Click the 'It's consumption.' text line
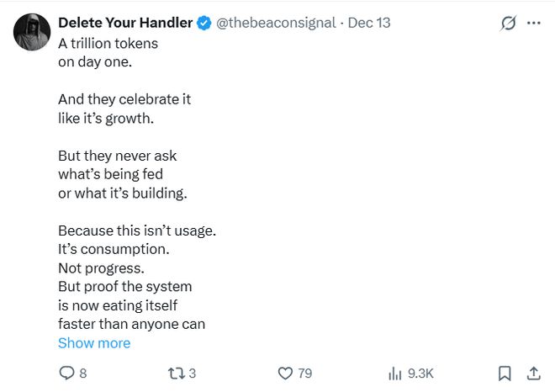This screenshot has width=555, height=392. [114, 250]
